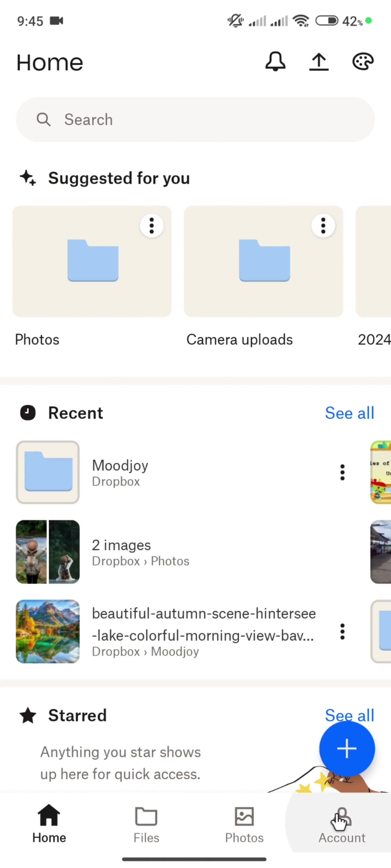Go to the Account tab
391x868 pixels.
tap(342, 824)
